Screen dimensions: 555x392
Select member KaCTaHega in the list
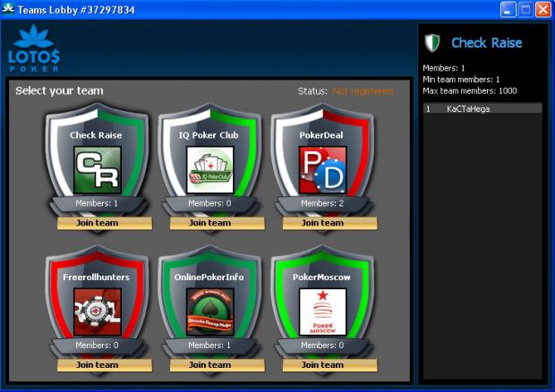tap(482, 108)
